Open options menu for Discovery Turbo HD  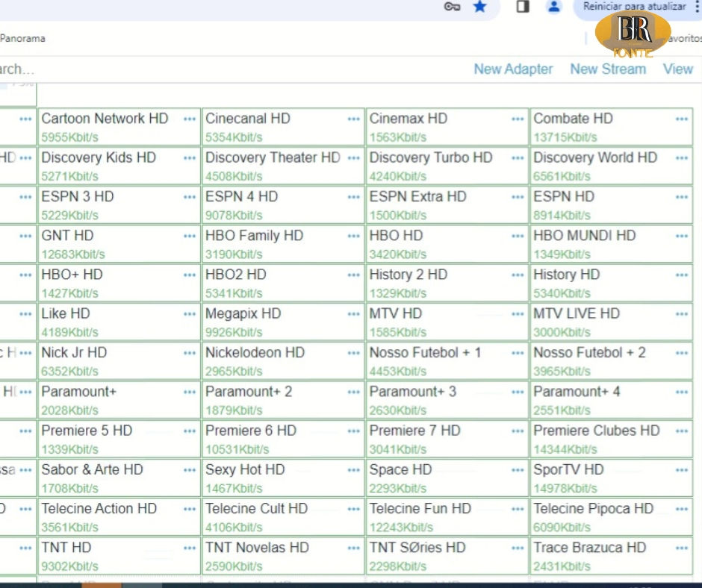(x=518, y=158)
